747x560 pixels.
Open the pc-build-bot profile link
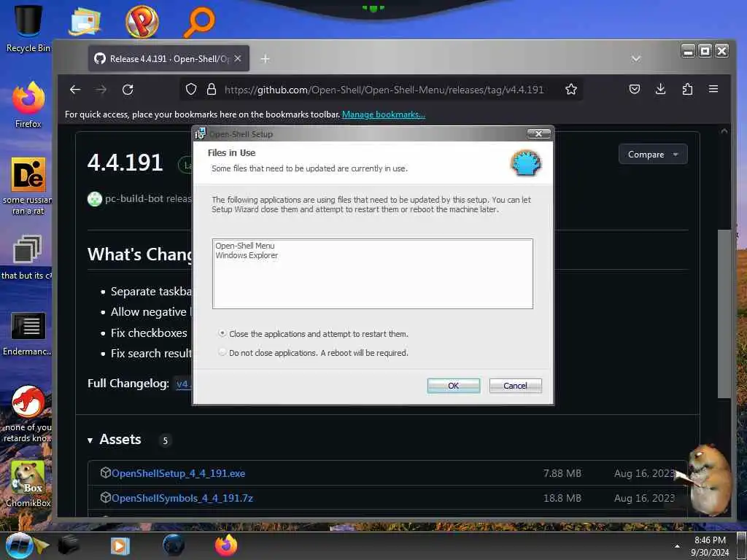[134, 198]
